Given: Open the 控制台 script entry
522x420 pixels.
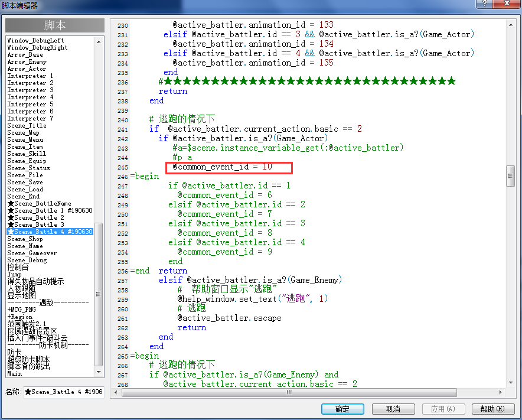Looking at the screenshot, I should (18, 267).
